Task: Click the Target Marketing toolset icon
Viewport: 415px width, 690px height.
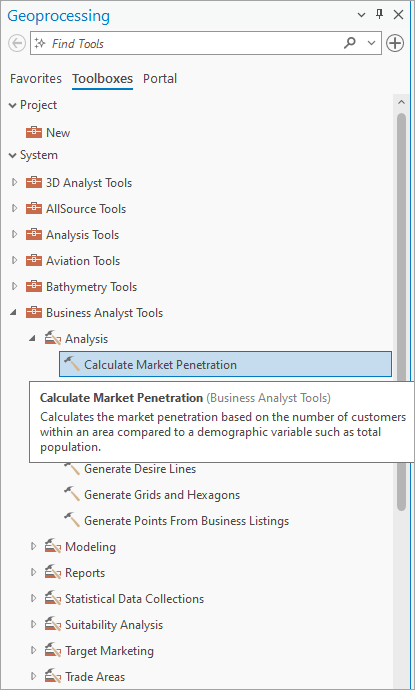Action: (53, 650)
